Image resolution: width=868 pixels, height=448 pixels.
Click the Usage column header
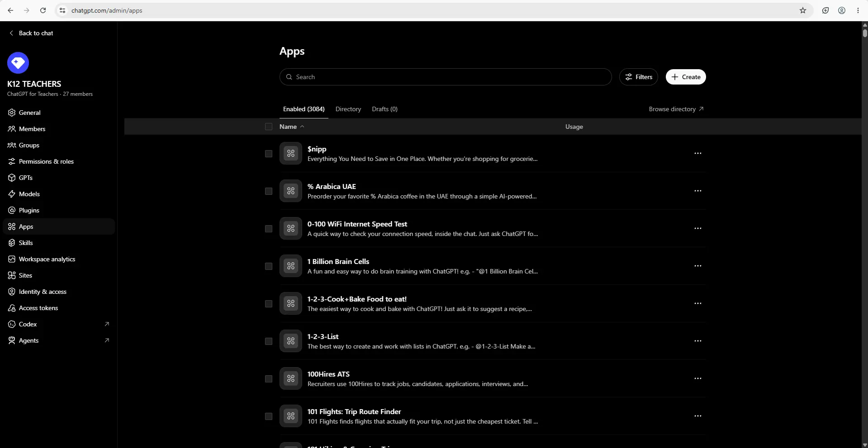point(574,127)
